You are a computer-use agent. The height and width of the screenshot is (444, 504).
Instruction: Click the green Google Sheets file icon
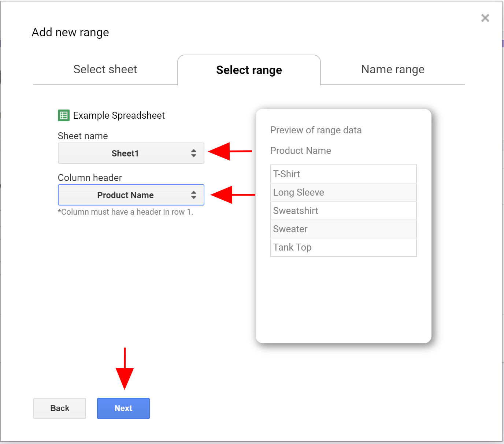[x=64, y=115]
